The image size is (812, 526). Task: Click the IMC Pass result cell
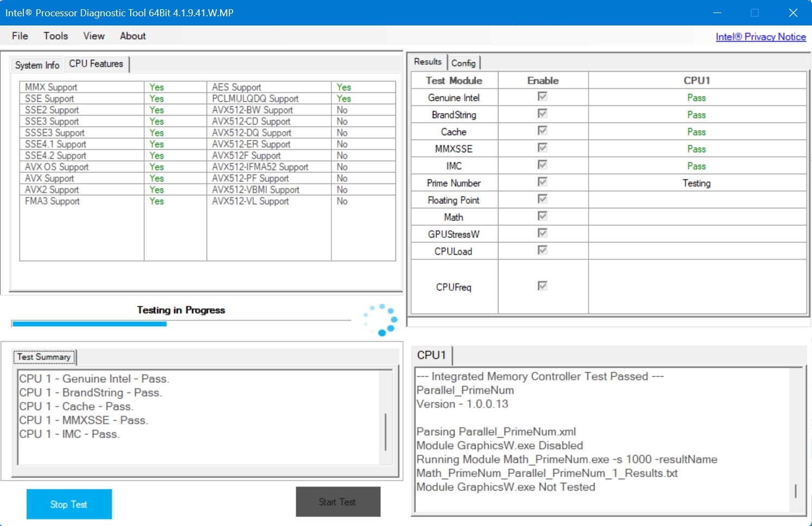(x=697, y=166)
